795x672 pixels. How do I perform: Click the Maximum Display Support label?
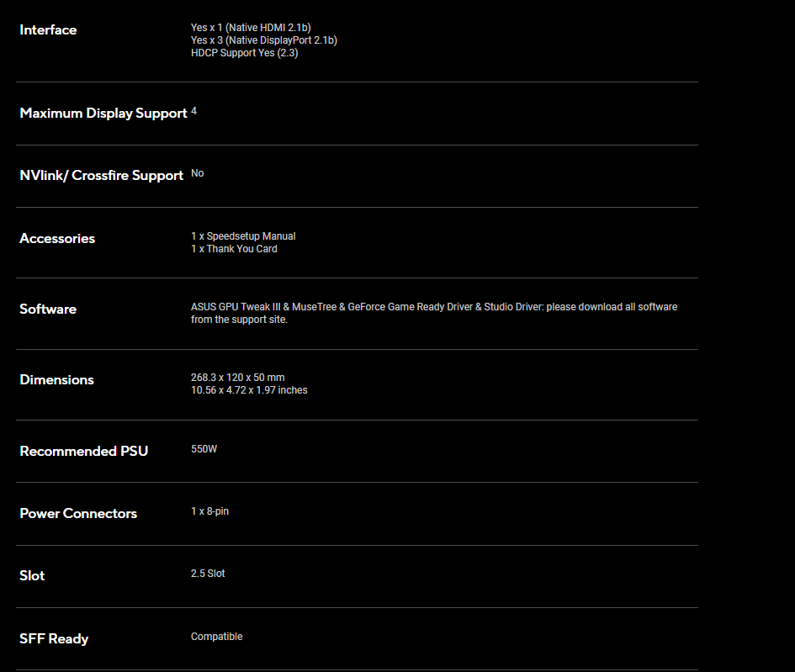(103, 114)
